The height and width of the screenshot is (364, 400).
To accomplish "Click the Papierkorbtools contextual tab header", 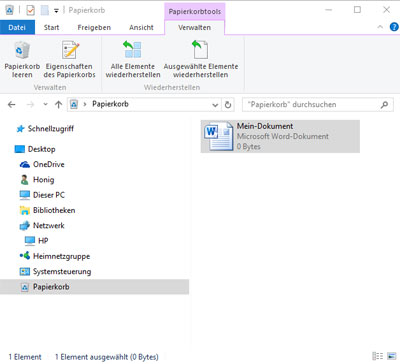I will (x=195, y=12).
